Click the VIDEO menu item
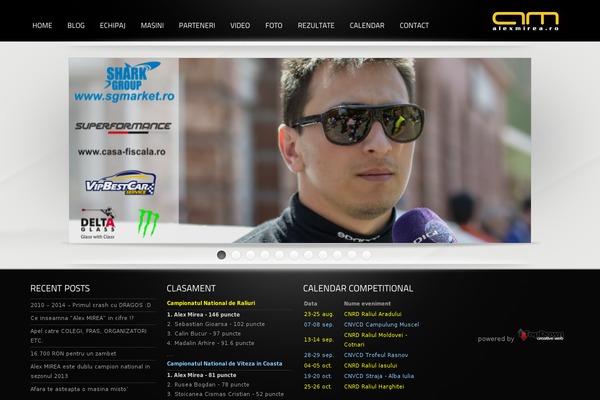The image size is (600, 400). click(x=240, y=26)
